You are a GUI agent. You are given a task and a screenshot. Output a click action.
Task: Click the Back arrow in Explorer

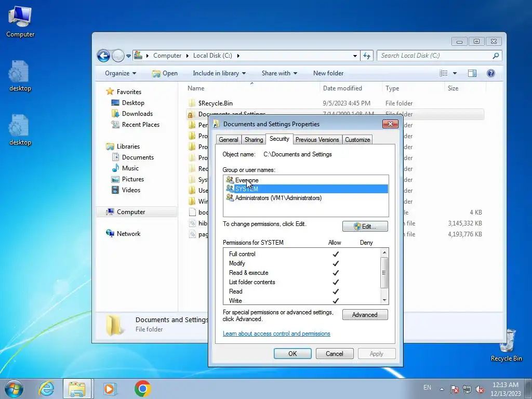click(103, 56)
